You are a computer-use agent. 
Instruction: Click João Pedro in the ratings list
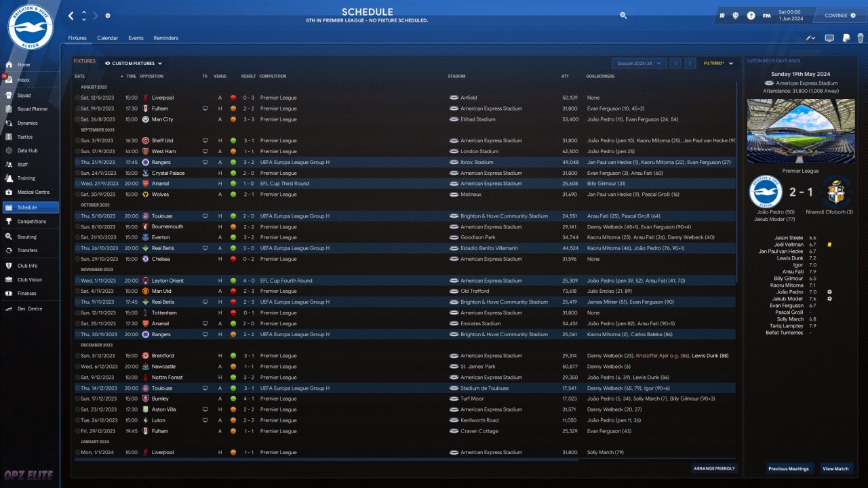click(790, 292)
